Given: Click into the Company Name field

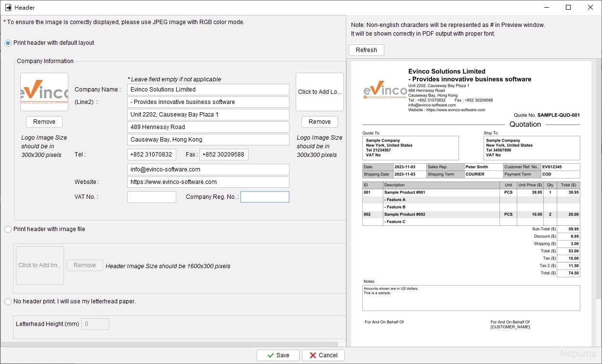Looking at the screenshot, I should click(208, 90).
